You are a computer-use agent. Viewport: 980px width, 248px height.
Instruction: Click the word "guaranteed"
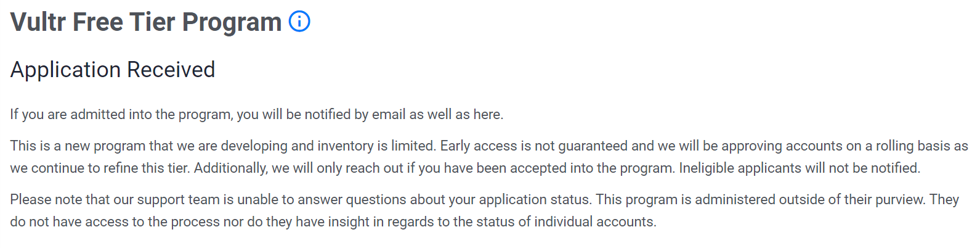pyautogui.click(x=593, y=146)
